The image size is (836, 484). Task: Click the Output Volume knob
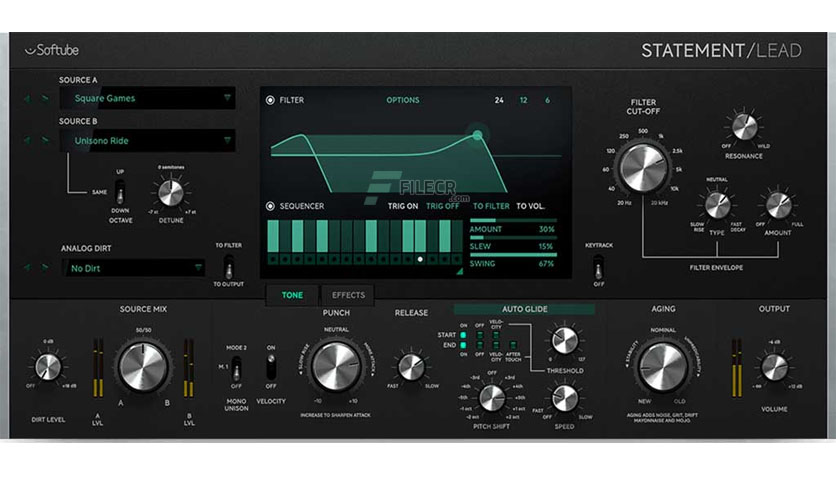(x=774, y=367)
